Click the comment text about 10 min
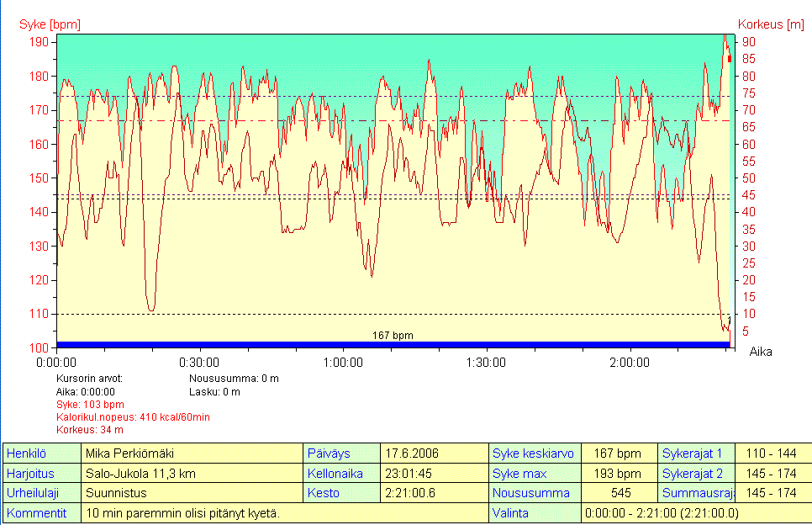The width and height of the screenshot is (812, 525). 182,513
